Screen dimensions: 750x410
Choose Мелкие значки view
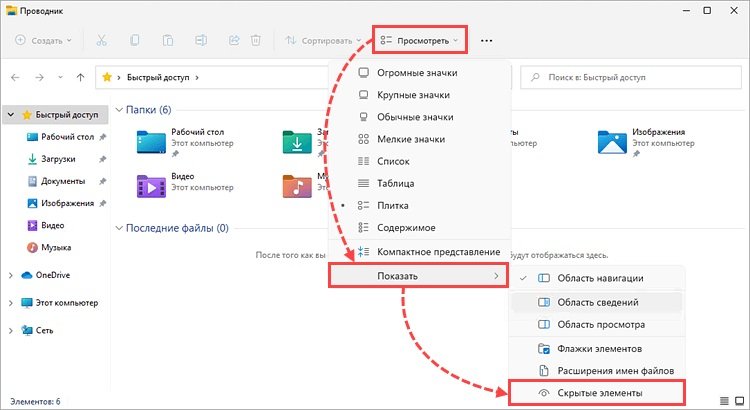click(419, 139)
